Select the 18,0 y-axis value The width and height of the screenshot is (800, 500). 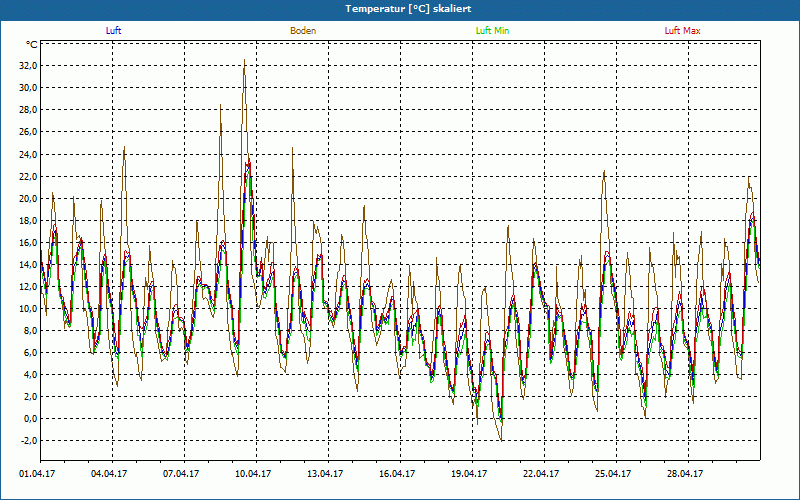(x=28, y=220)
